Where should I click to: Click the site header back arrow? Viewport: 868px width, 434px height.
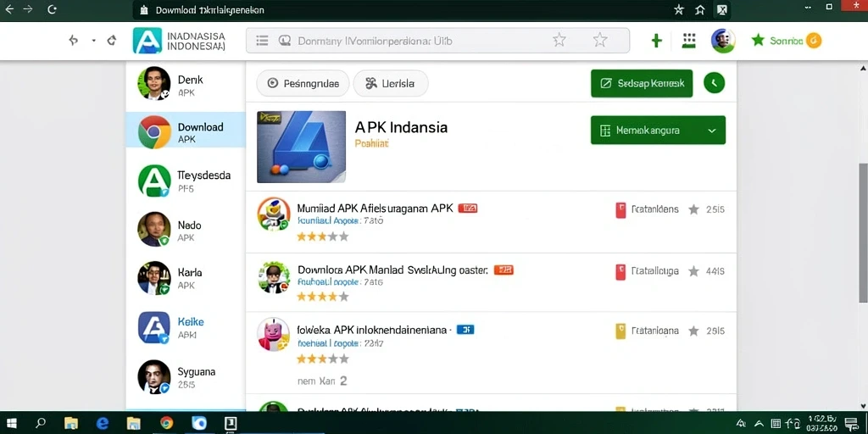point(73,40)
